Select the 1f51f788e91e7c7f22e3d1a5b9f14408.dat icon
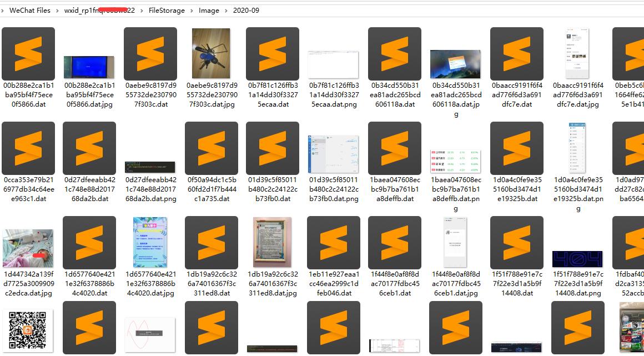The height and width of the screenshot is (356, 644). (517, 243)
